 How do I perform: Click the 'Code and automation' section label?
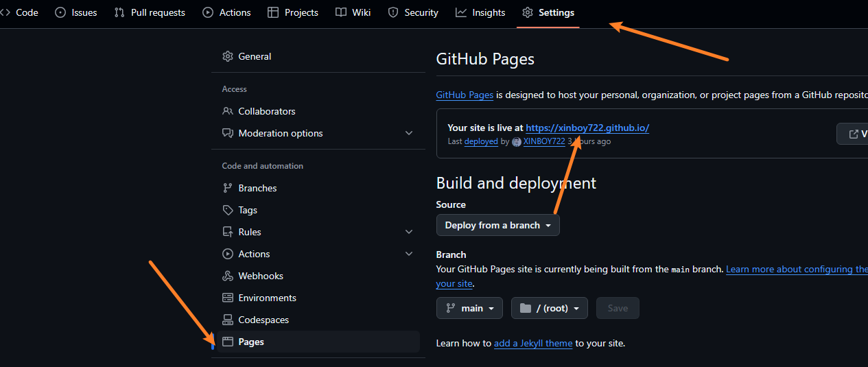262,166
